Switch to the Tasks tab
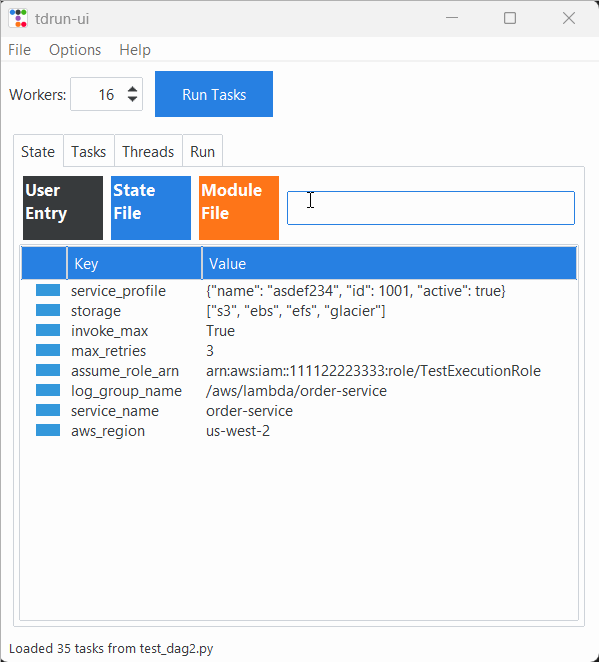 tap(89, 152)
